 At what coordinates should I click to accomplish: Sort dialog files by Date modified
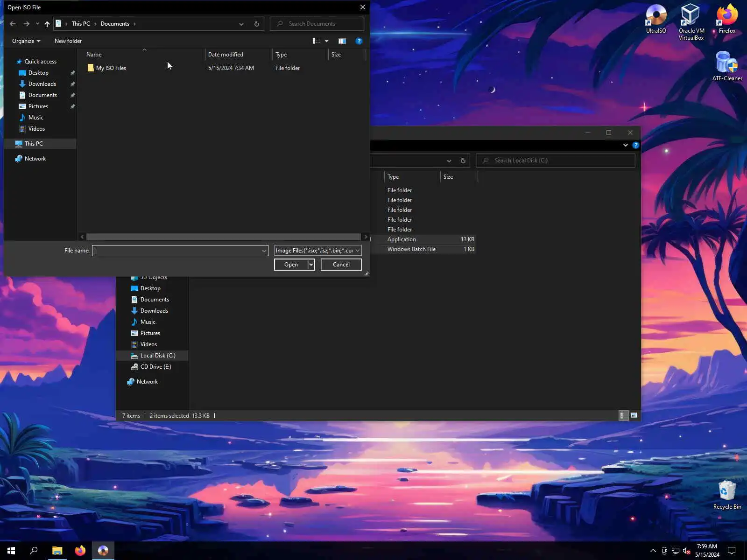[x=239, y=55]
